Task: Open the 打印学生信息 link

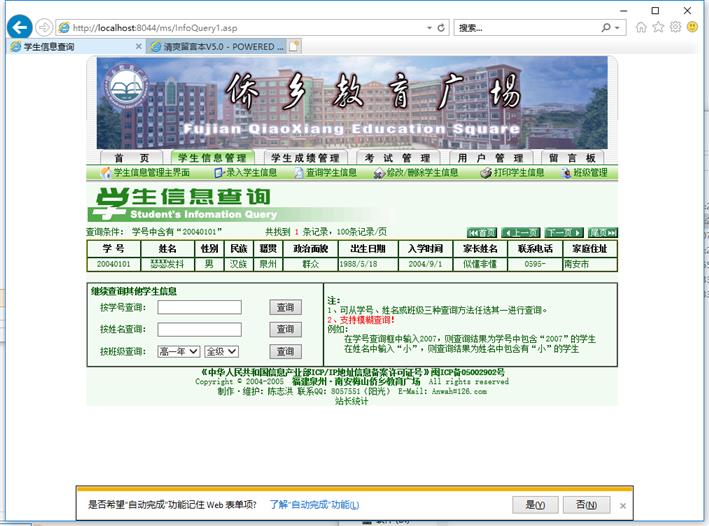Action: click(512, 173)
